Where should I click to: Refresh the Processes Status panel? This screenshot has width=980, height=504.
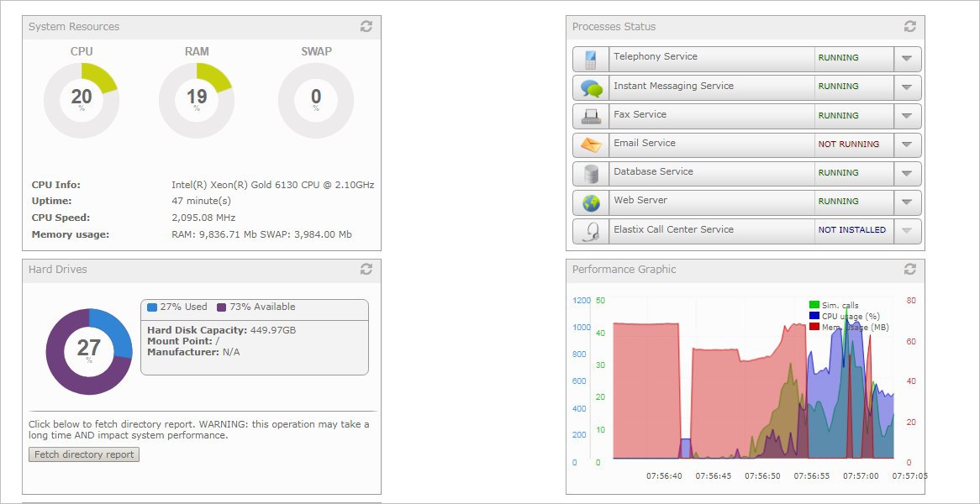point(910,26)
